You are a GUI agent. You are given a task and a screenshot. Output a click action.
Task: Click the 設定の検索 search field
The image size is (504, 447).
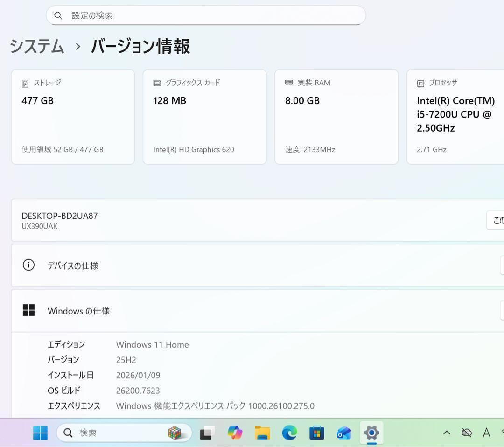[x=205, y=15]
